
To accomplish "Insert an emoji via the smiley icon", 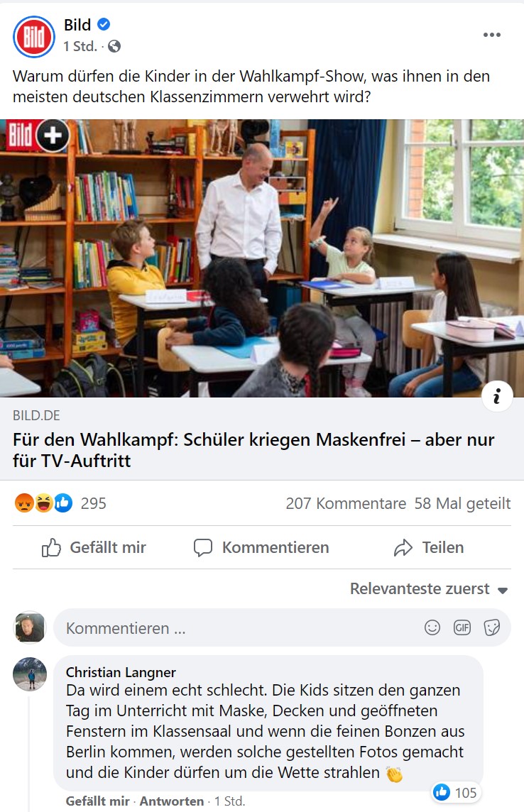I will tap(432, 627).
